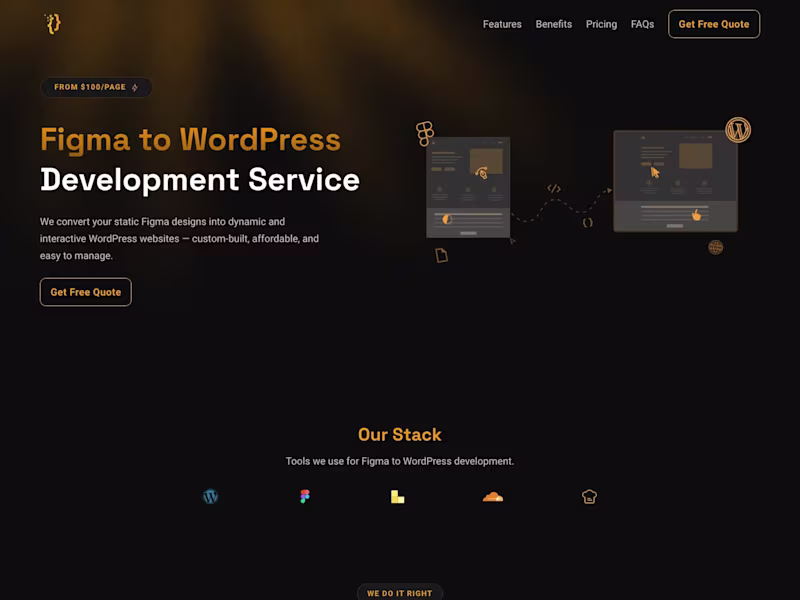Click the Our Stack heading
Image resolution: width=800 pixels, height=600 pixels.
point(399,435)
